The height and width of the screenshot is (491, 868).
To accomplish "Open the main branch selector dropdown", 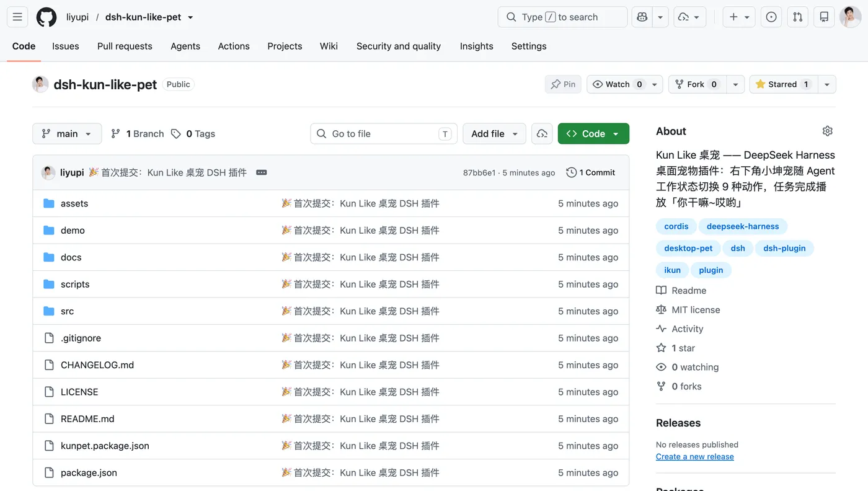I will pyautogui.click(x=67, y=134).
